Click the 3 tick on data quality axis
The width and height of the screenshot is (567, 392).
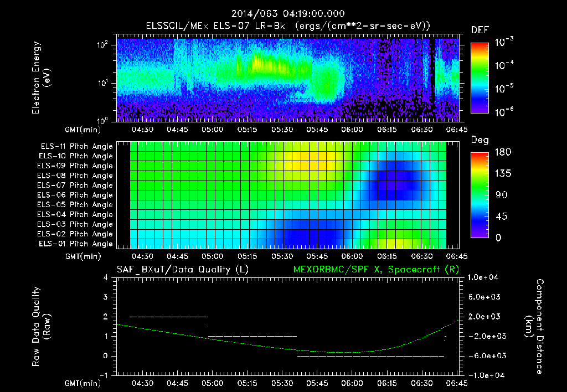[106, 297]
